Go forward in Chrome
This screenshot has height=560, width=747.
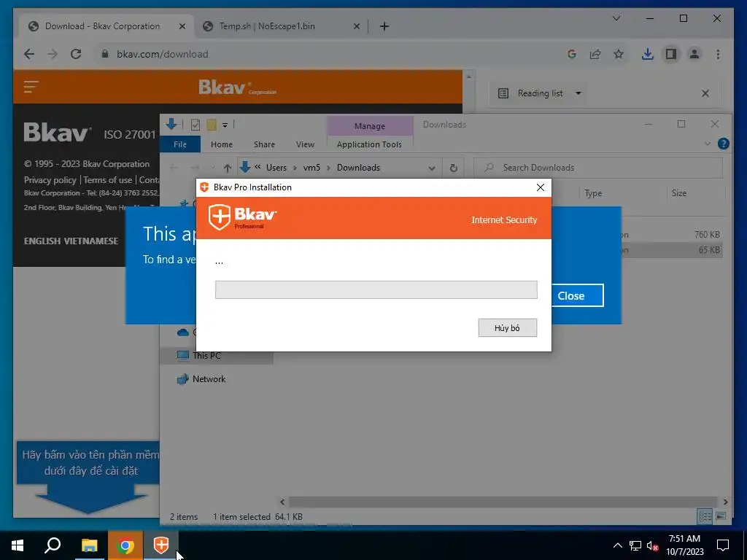pos(53,54)
